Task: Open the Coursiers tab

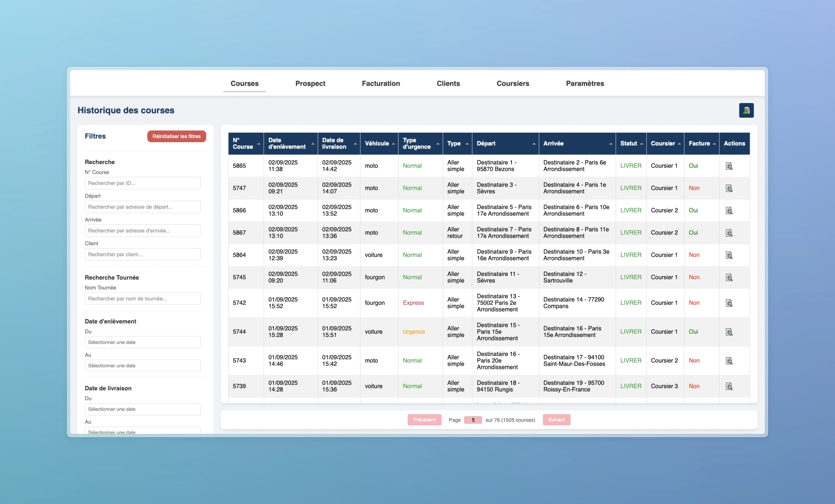Action: tap(512, 83)
